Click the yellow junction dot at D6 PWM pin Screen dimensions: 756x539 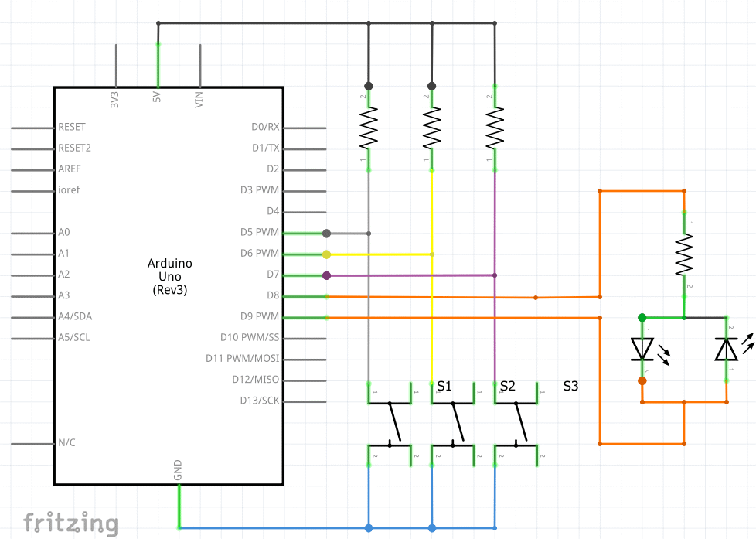pyautogui.click(x=326, y=254)
